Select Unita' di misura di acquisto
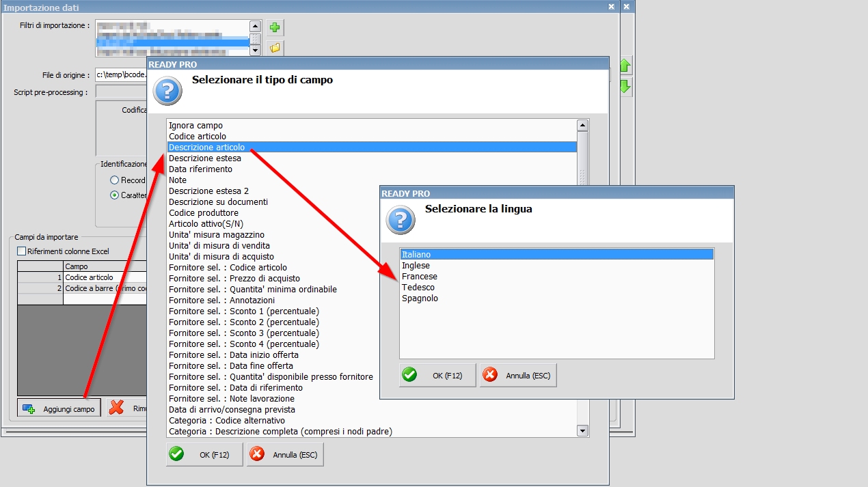 273,256
